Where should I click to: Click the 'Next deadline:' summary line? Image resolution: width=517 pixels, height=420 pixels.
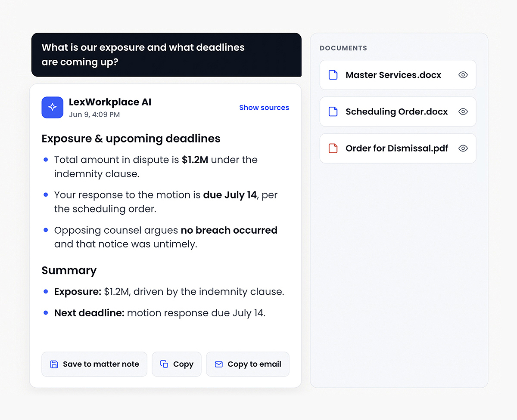click(160, 313)
